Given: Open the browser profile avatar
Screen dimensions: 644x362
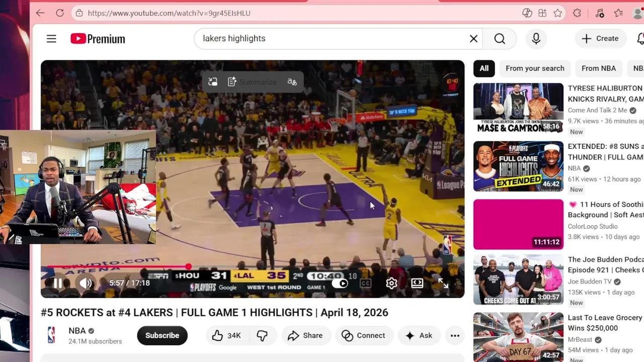Looking at the screenshot, I should coord(638,13).
